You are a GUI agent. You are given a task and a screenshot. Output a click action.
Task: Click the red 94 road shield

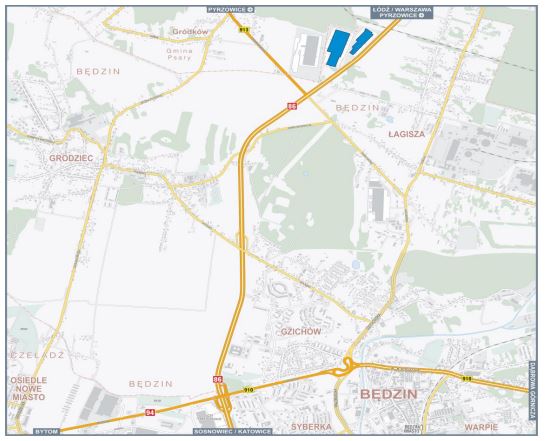point(150,412)
